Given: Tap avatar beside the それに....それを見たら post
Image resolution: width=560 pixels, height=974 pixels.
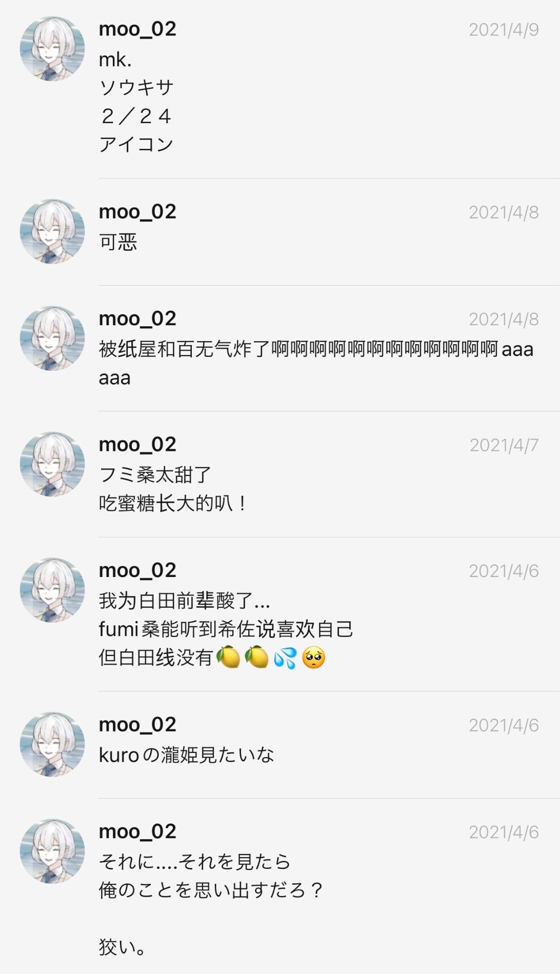Looking at the screenshot, I should point(52,851).
